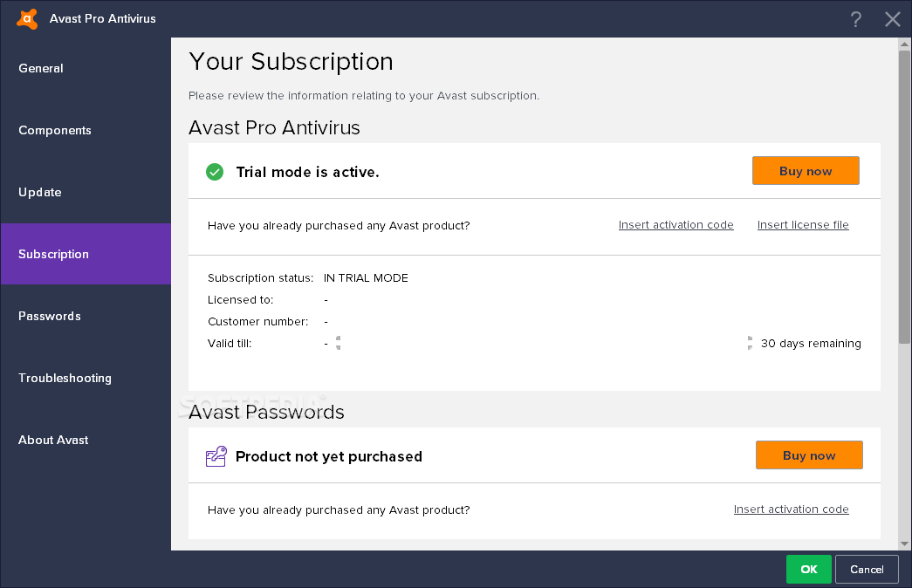Insert activation code for Avast Passwords
The height and width of the screenshot is (588, 912).
pos(791,509)
